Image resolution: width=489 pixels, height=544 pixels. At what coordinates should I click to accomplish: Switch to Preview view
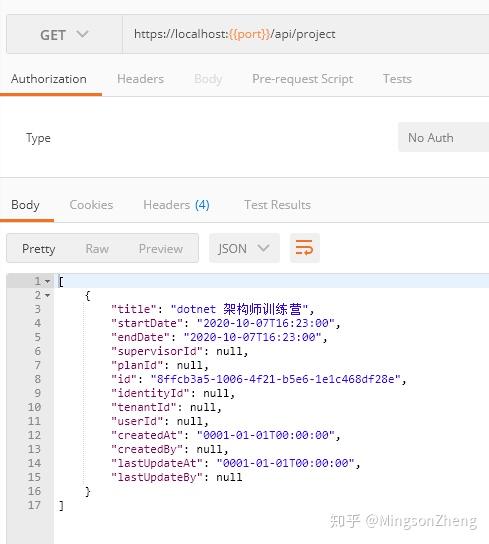161,248
